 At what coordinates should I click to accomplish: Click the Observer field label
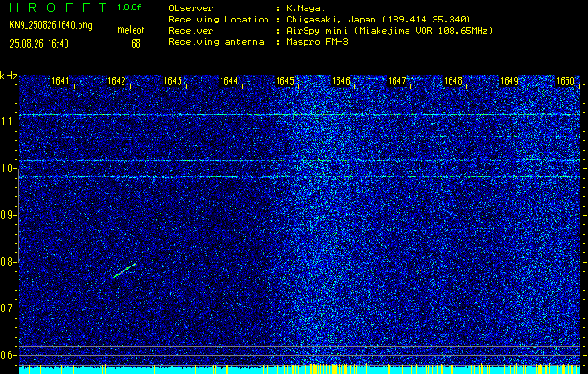pyautogui.click(x=191, y=7)
